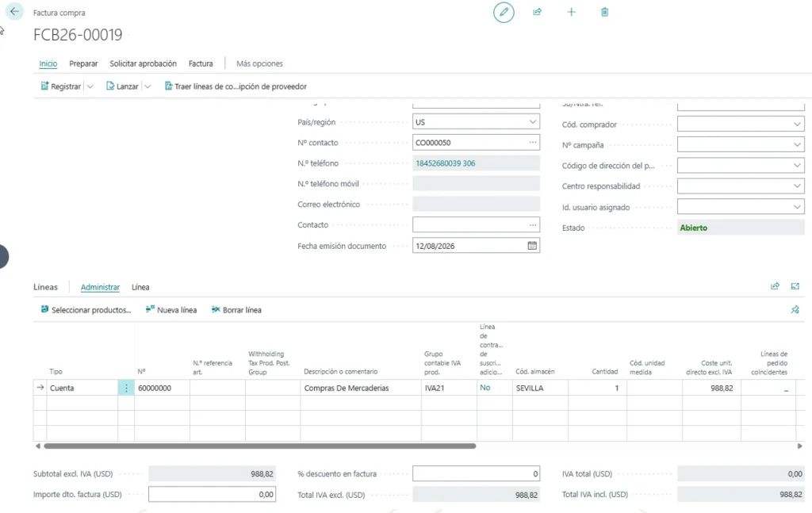Open lookup ellipsis for Nº contacto
Screen dimensions: 812x513
pyautogui.click(x=532, y=143)
